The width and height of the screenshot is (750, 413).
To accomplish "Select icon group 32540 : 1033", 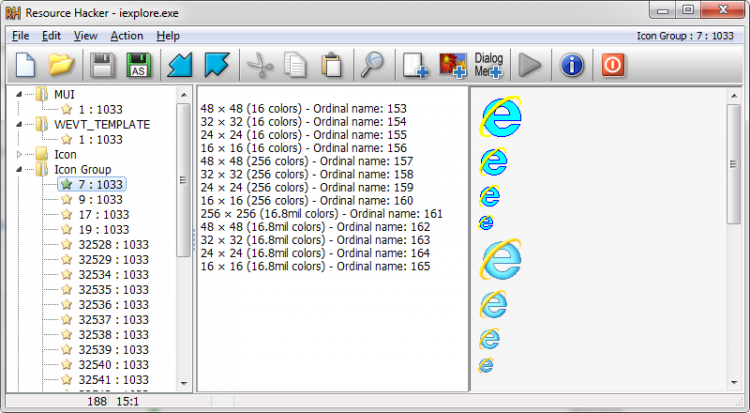I will pos(113,365).
